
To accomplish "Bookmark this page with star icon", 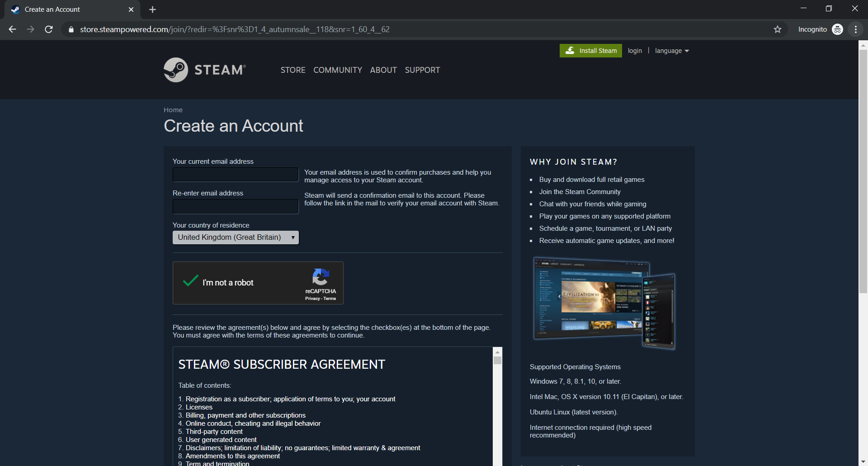I will pyautogui.click(x=777, y=29).
